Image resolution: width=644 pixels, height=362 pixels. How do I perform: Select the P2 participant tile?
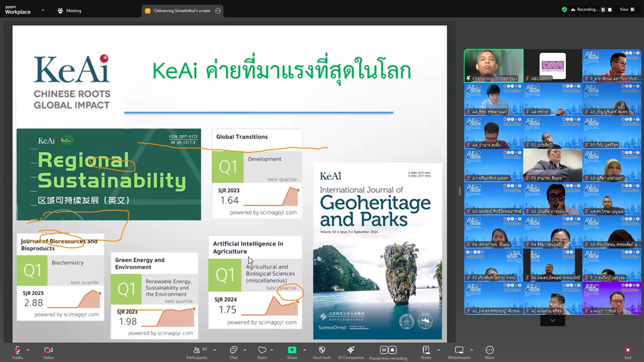click(552, 132)
